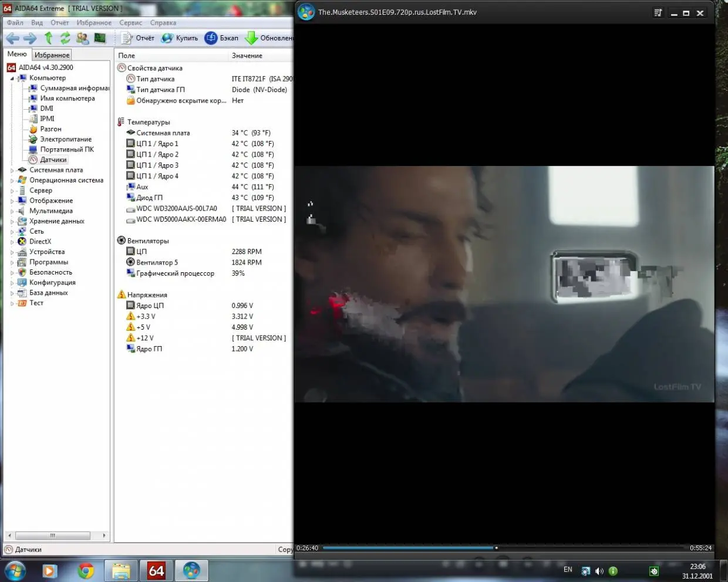This screenshot has width=728, height=582.
Task: Expand the Отображение tree node
Action: [x=12, y=201]
